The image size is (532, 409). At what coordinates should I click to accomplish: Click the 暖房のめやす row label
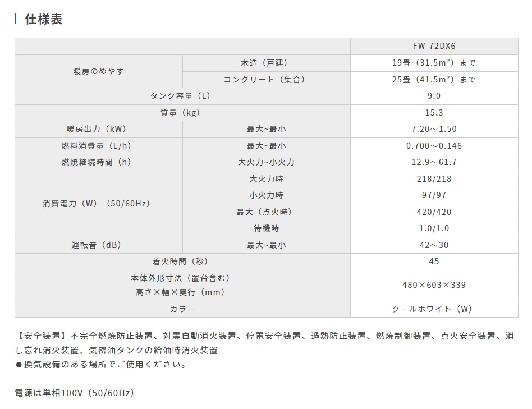(99, 71)
